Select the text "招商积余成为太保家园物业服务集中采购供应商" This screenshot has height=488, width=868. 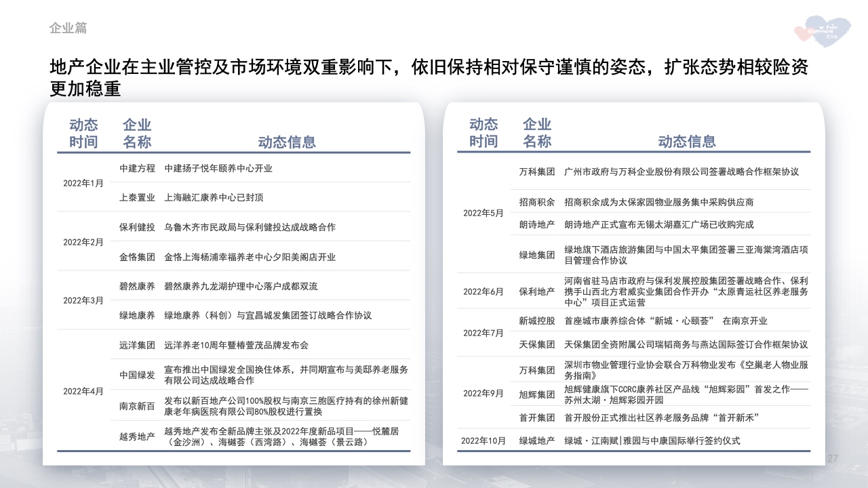point(658,202)
